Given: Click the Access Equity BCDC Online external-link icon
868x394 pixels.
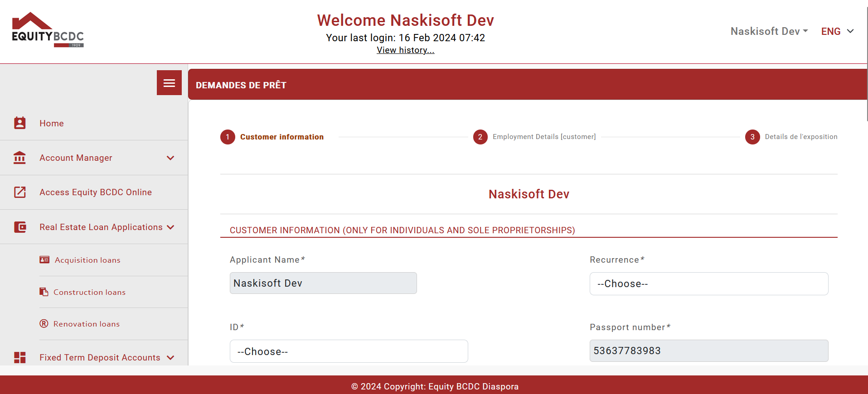Looking at the screenshot, I should point(20,192).
